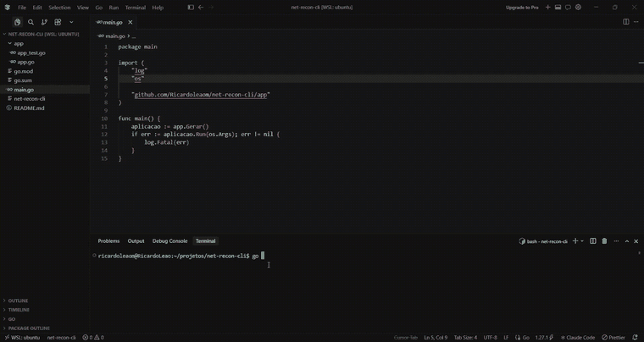
Task: Select the bash - net-recon-cli terminal
Action: [543, 241]
